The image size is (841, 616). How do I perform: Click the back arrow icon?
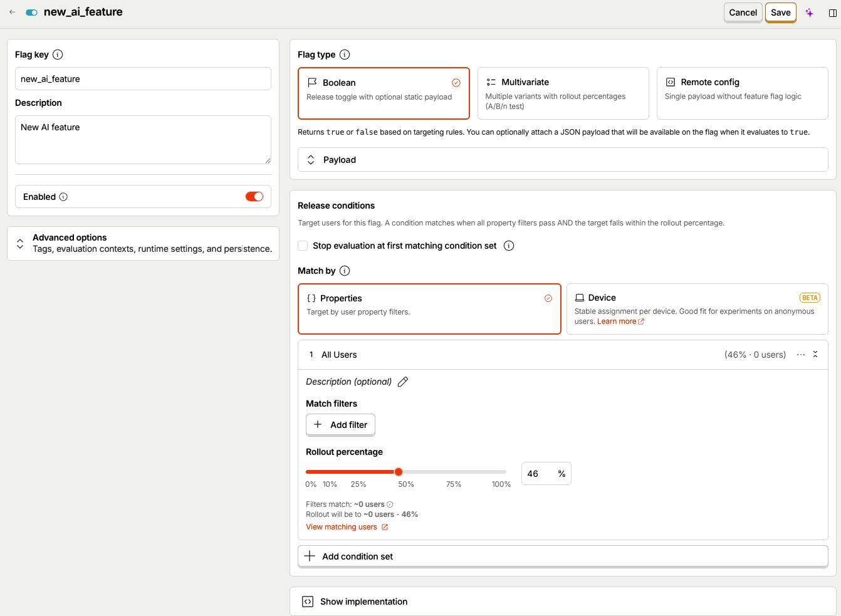pyautogui.click(x=13, y=12)
